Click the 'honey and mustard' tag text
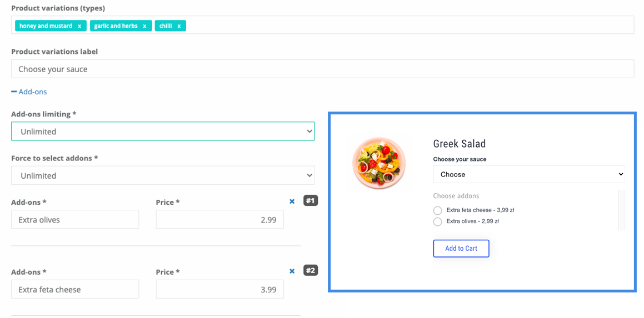 click(46, 26)
